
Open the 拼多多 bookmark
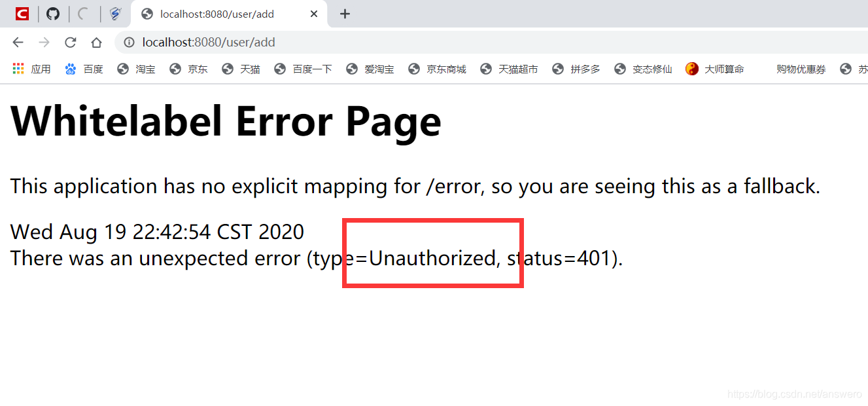pyautogui.click(x=576, y=69)
